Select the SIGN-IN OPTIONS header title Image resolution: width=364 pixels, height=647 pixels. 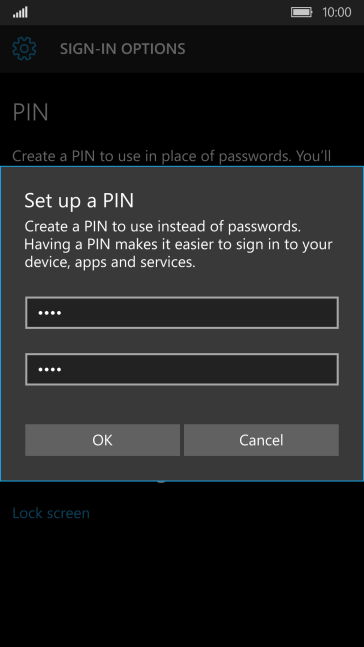(123, 49)
